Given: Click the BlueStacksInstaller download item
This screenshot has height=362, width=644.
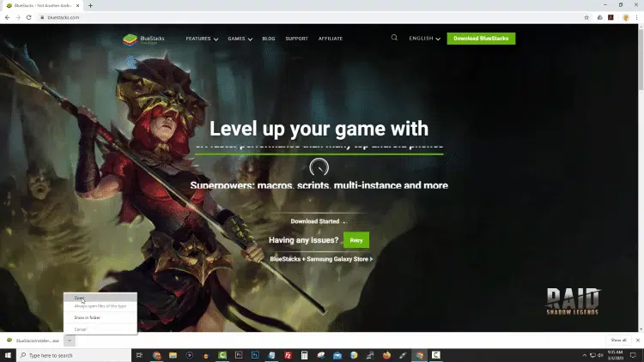Looking at the screenshot, I should (x=34, y=341).
